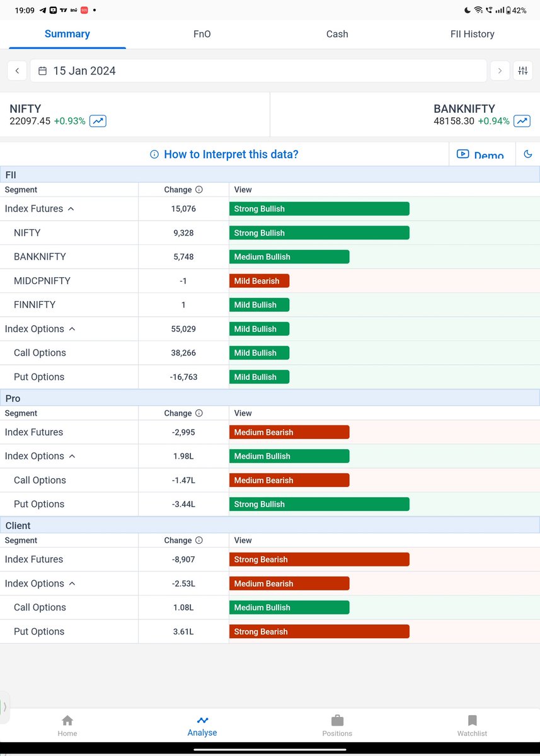Click BANKNIFTY price 48158.30

click(x=454, y=121)
